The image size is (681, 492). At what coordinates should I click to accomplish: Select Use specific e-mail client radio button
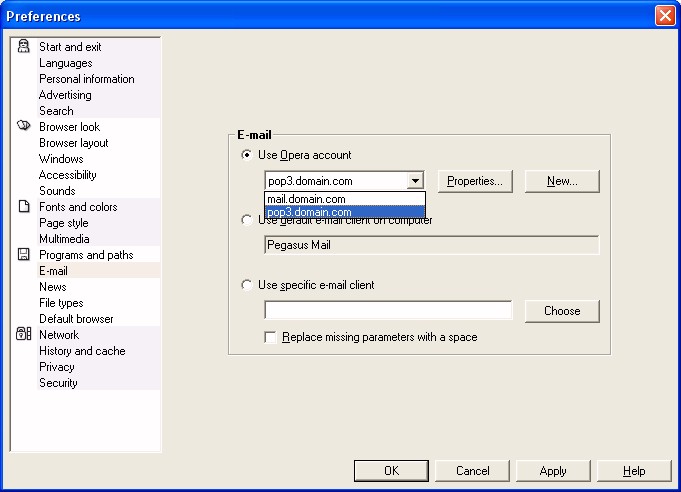click(246, 285)
